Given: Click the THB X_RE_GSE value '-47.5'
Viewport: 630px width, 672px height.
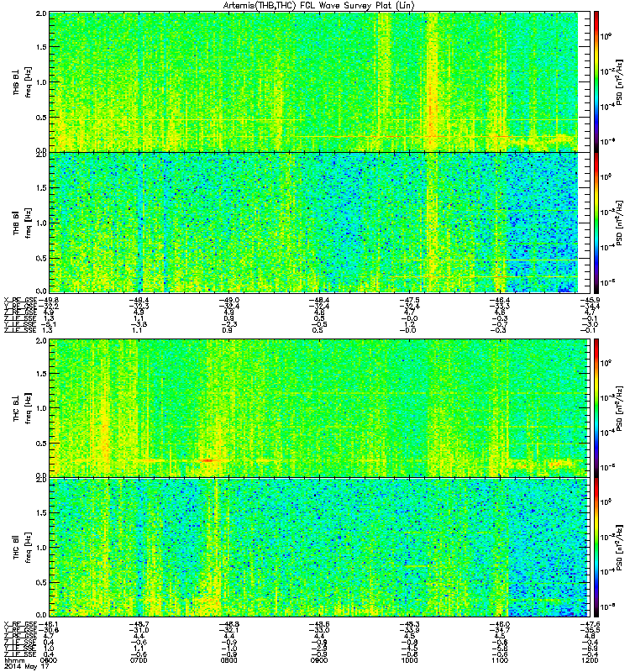Looking at the screenshot, I should 408,300.
